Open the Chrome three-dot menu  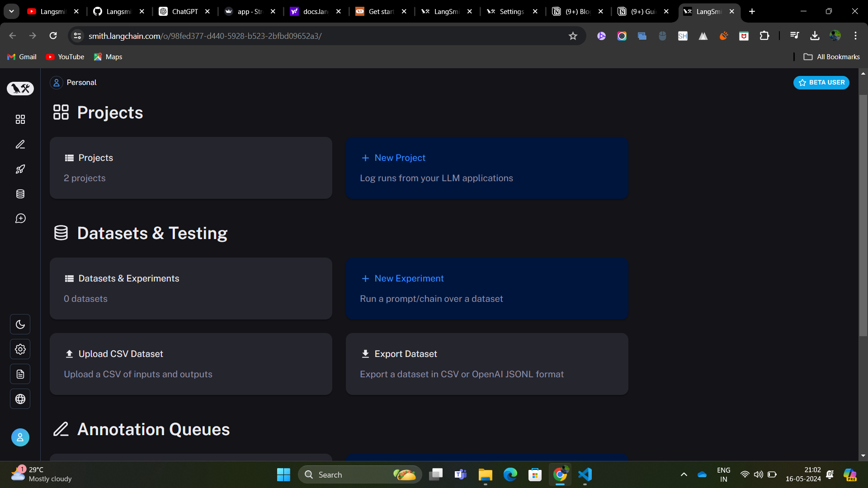(855, 36)
